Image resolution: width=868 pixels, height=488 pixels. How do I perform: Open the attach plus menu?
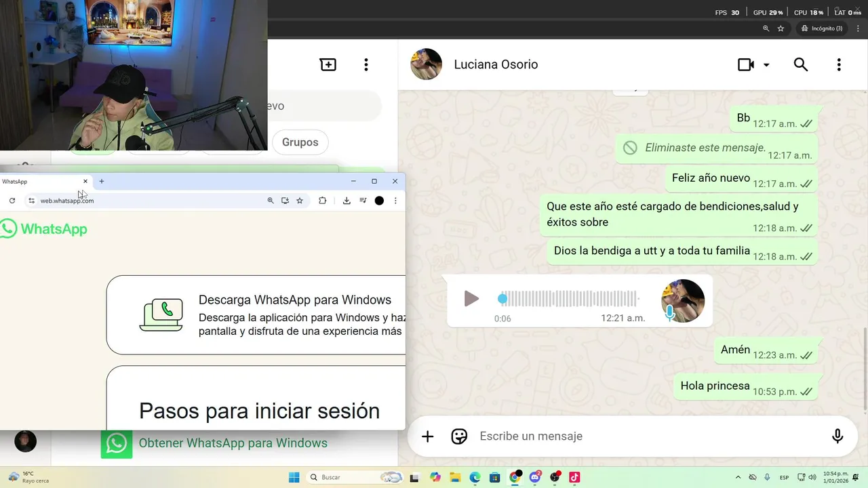tap(427, 436)
